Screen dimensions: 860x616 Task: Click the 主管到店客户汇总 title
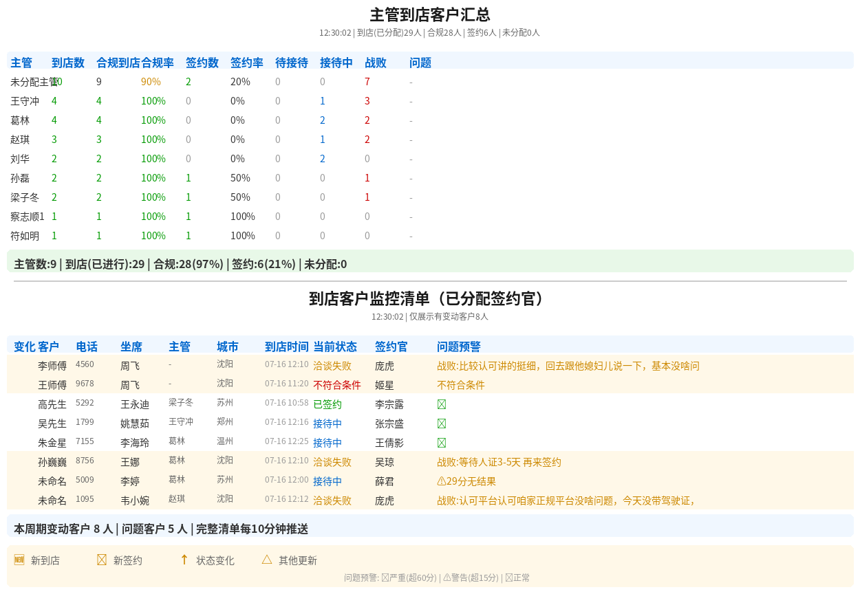pos(430,15)
